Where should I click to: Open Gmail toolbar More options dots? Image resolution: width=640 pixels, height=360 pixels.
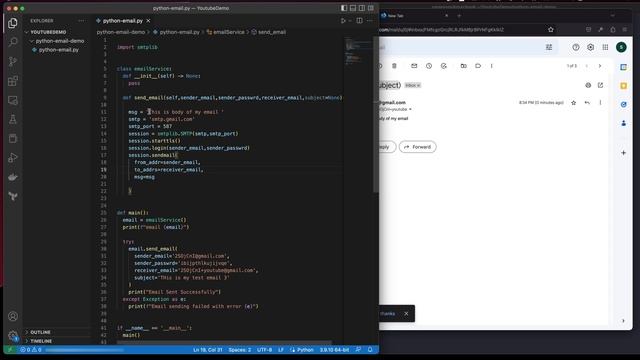coord(492,66)
